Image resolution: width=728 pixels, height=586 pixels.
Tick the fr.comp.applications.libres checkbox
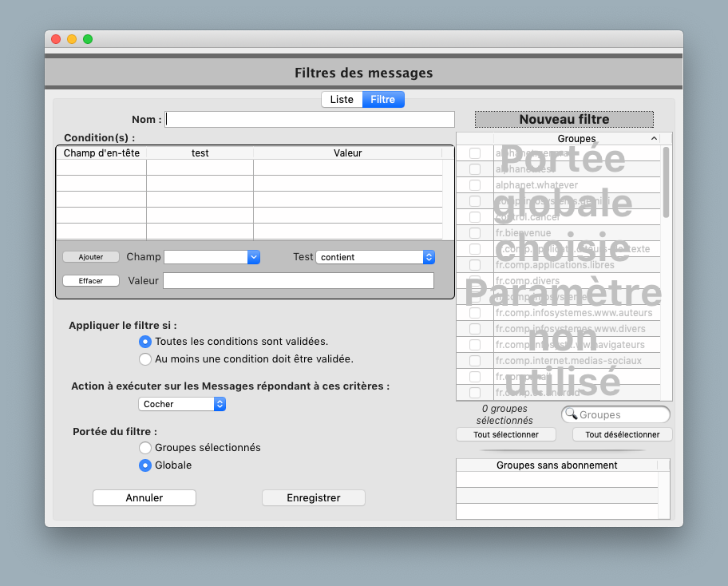[x=475, y=265]
